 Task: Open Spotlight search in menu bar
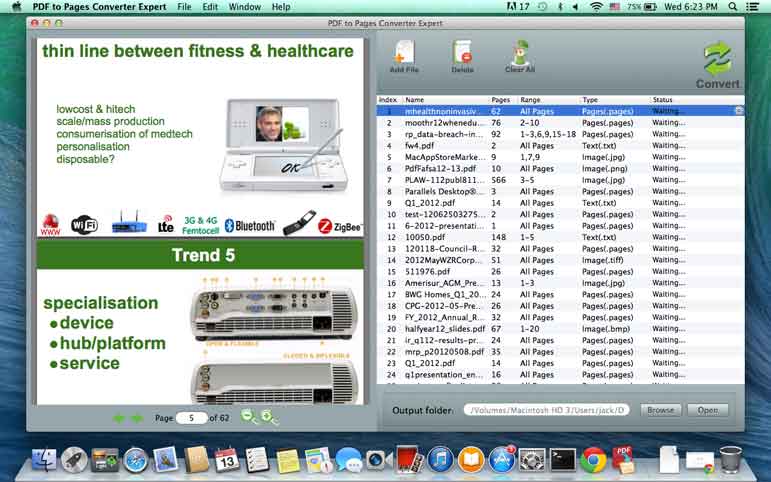733,7
